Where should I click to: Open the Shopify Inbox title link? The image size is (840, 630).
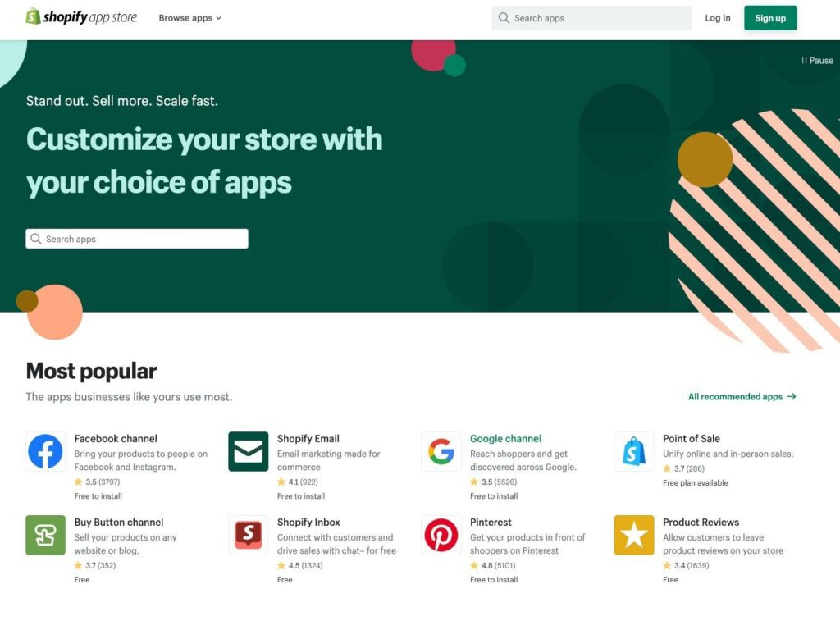click(x=308, y=522)
